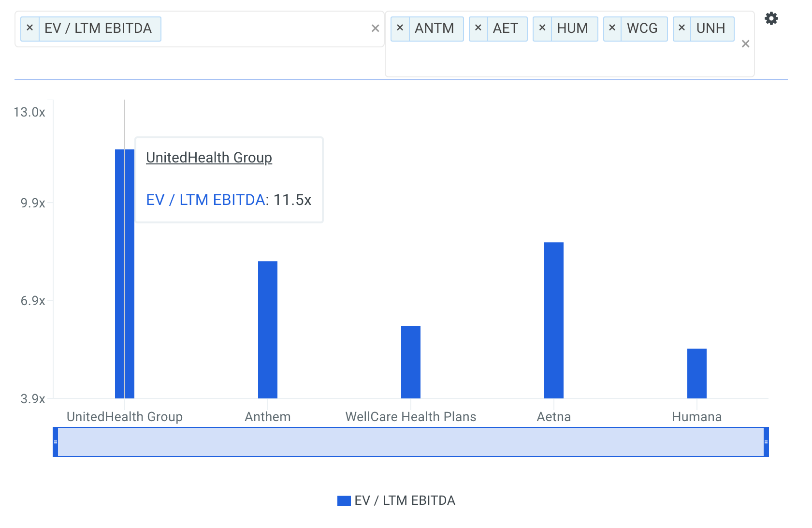
Task: Click the WellCare Health Plans axis label
Action: pos(411,417)
